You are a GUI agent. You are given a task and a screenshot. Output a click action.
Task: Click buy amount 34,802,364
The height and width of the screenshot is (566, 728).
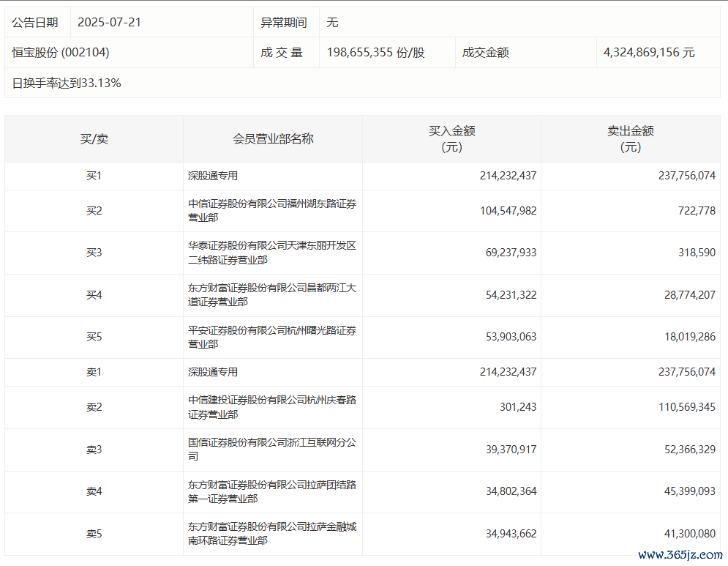click(511, 491)
